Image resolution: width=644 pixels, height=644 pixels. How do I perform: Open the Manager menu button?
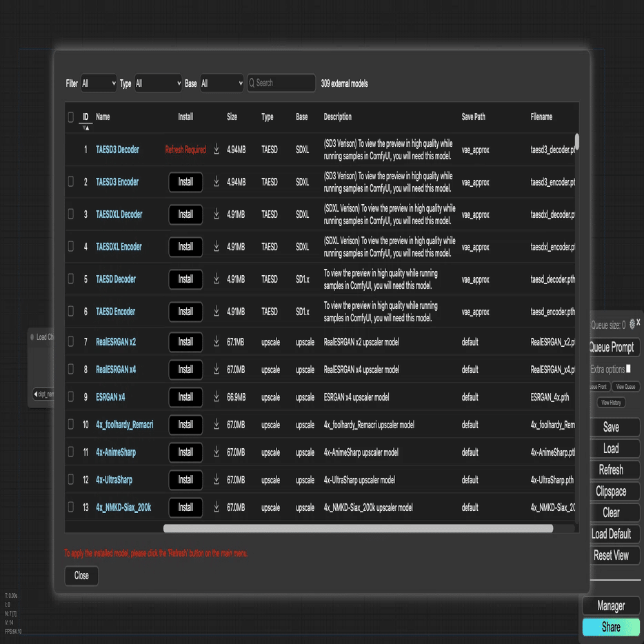click(x=611, y=605)
